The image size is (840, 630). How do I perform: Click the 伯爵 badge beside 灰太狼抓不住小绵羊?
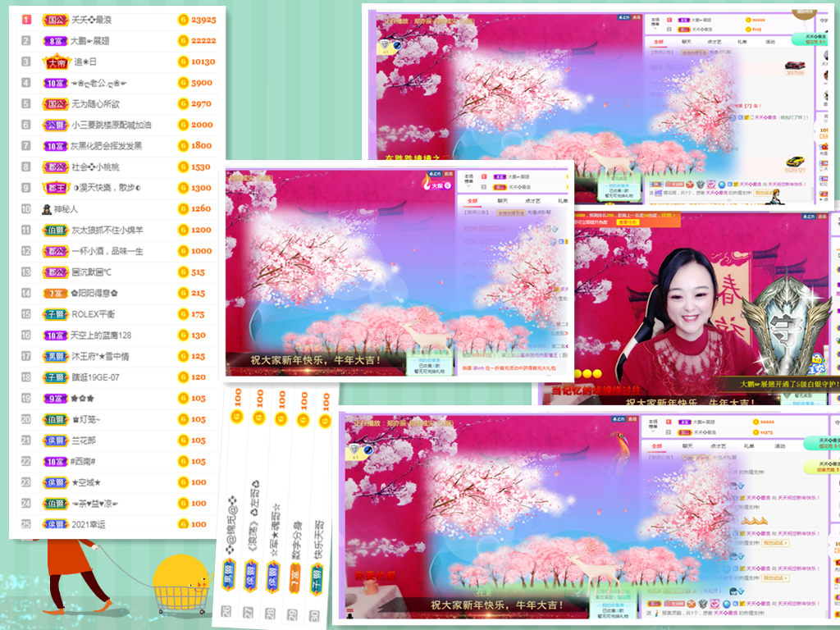coord(56,231)
